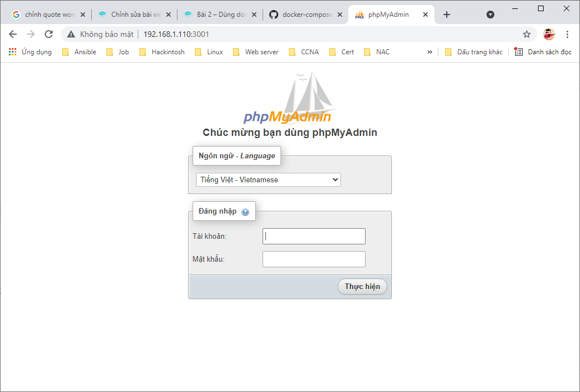Expand the hidden bookmarks overflow chevron
The image size is (580, 392).
(429, 52)
